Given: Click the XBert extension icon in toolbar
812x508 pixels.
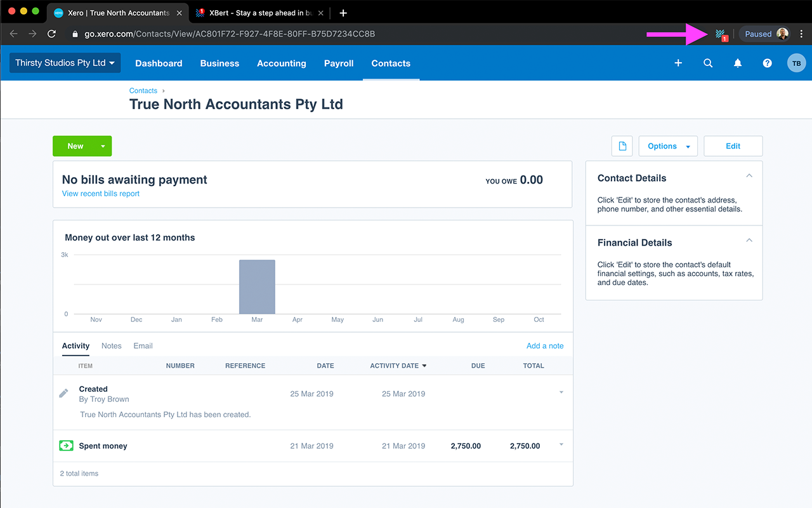Looking at the screenshot, I should point(720,34).
